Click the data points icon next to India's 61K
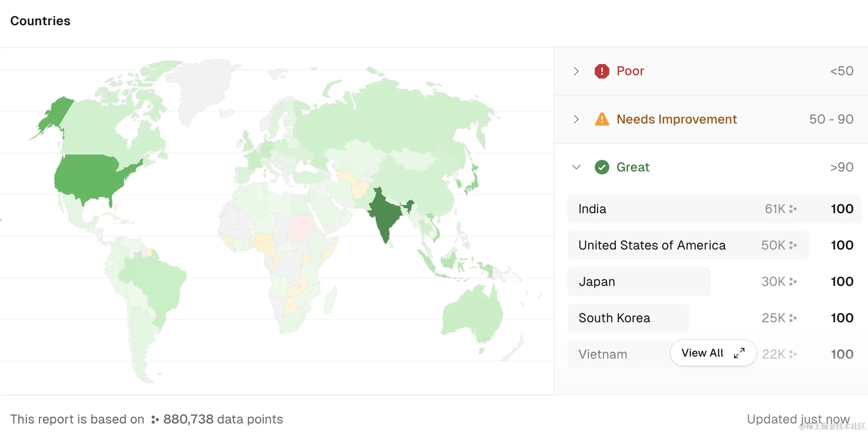This screenshot has width=868, height=433. click(793, 209)
